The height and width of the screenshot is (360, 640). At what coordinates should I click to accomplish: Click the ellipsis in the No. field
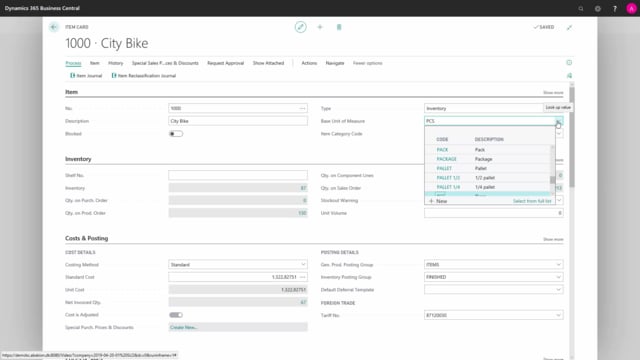(x=302, y=108)
